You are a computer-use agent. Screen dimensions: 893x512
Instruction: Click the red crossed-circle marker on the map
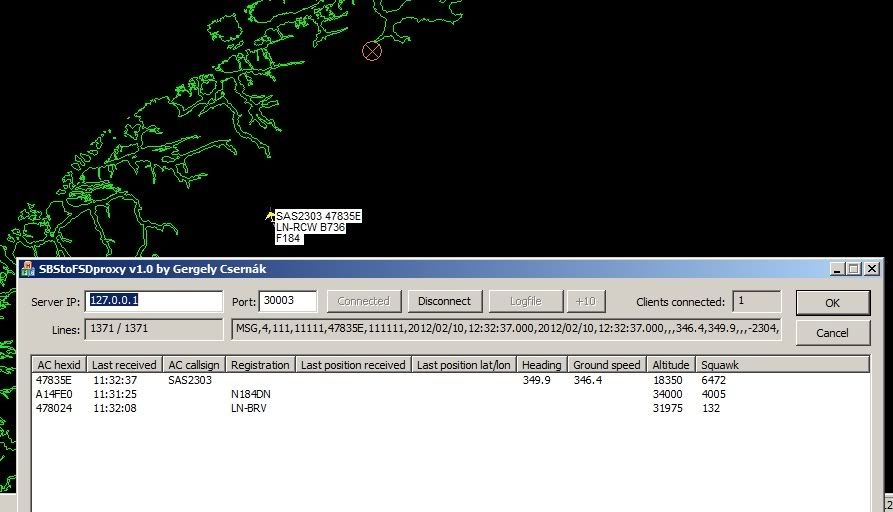[372, 51]
